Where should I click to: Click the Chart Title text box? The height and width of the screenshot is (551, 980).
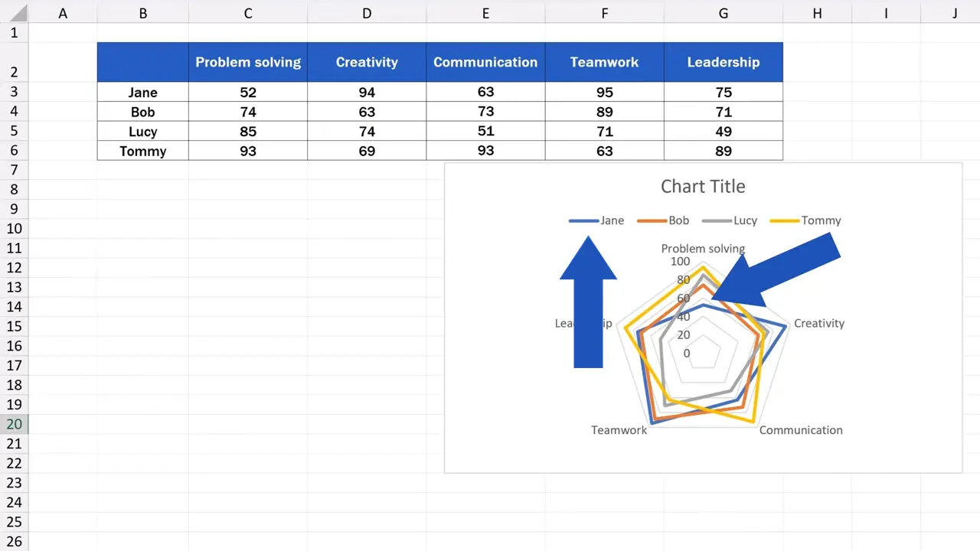tap(703, 186)
